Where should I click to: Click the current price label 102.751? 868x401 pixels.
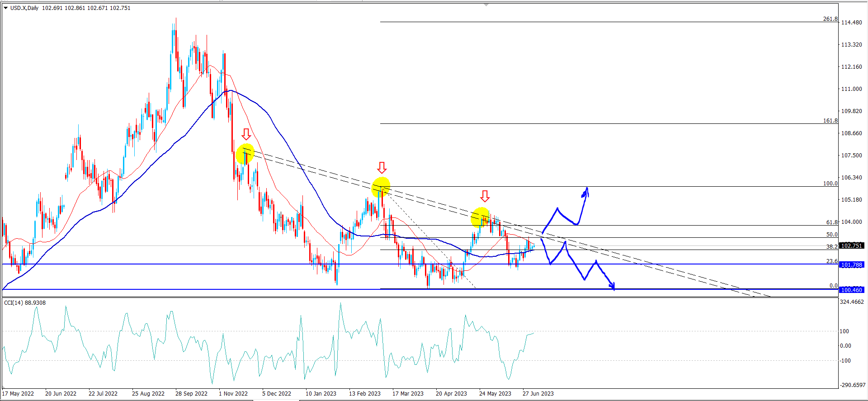pos(852,245)
